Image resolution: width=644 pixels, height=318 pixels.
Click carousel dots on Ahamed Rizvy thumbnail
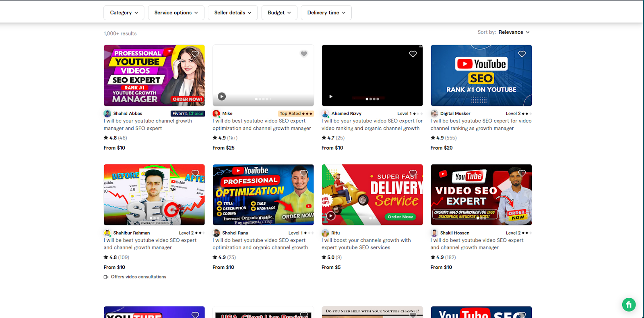[x=372, y=99]
